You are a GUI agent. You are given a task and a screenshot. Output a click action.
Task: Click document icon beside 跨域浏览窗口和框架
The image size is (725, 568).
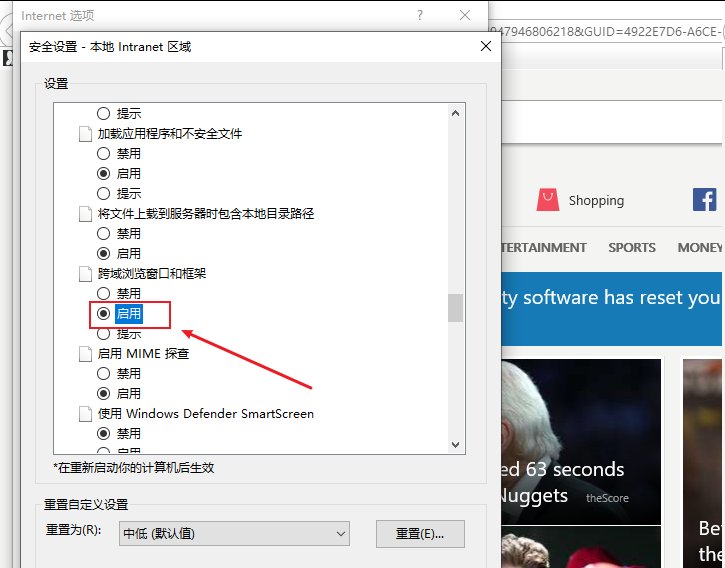point(85,274)
